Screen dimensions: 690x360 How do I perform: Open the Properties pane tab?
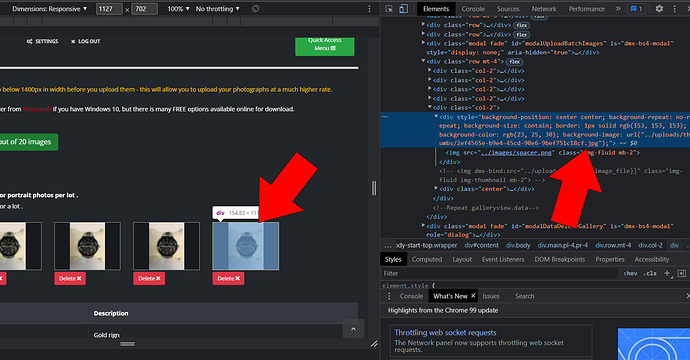610,260
